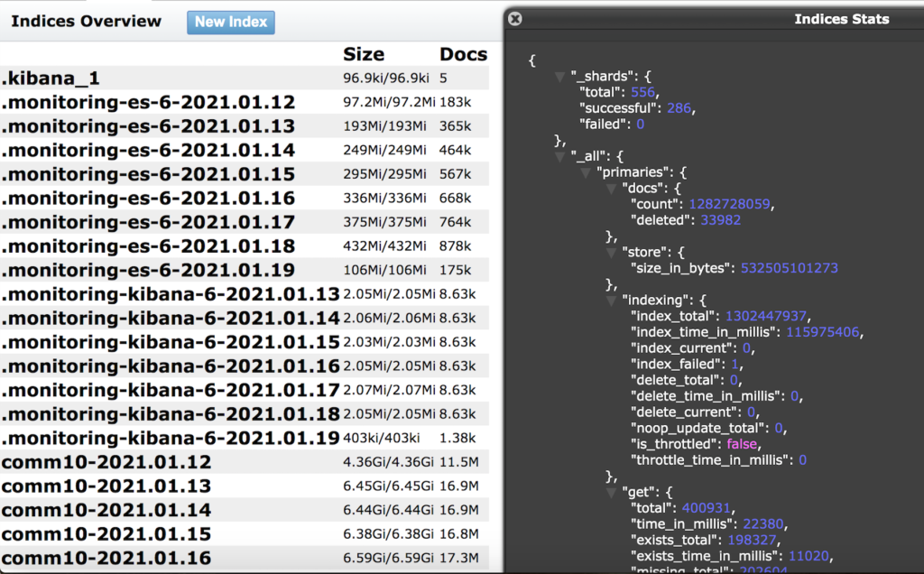Open the .kibana_1 index
The height and width of the screenshot is (574, 924).
click(x=51, y=78)
